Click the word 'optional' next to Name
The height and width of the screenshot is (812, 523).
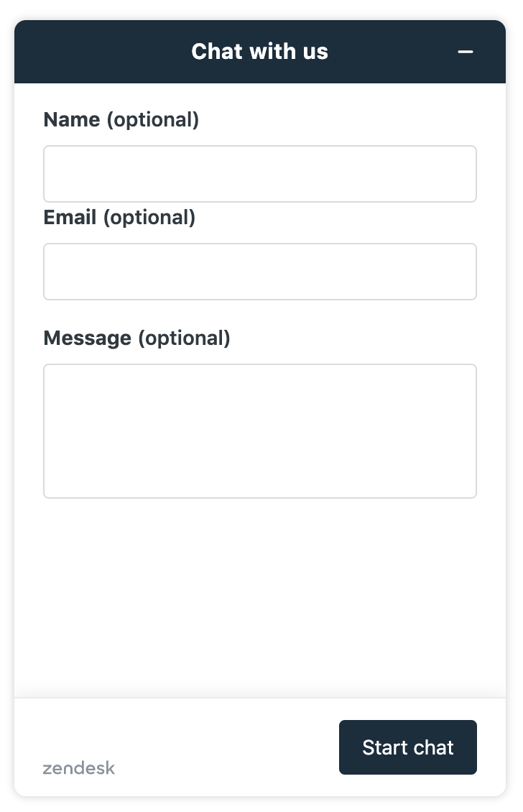click(x=153, y=120)
